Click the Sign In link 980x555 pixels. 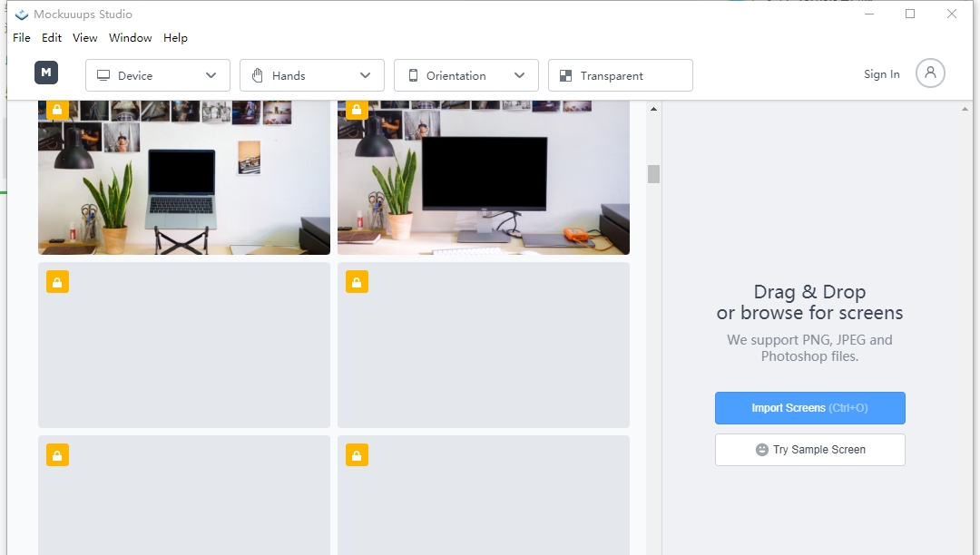881,74
